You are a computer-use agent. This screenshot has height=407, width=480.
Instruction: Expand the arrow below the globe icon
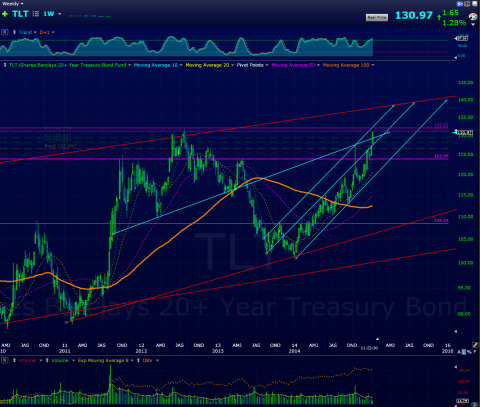pos(473,24)
